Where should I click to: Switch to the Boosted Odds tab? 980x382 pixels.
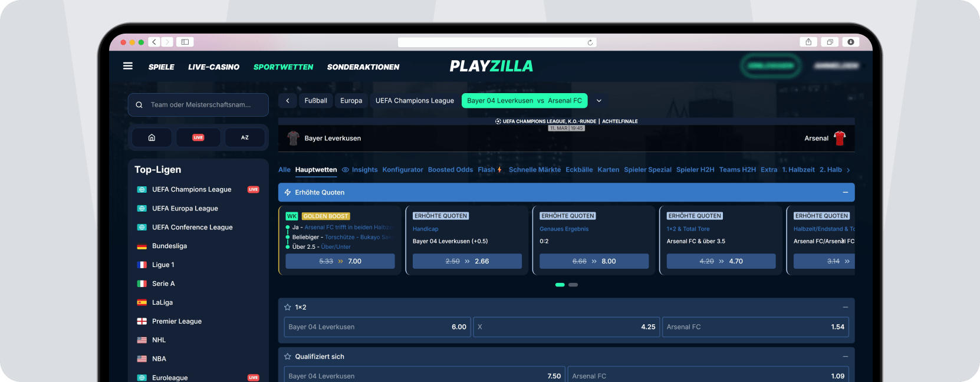(x=450, y=170)
